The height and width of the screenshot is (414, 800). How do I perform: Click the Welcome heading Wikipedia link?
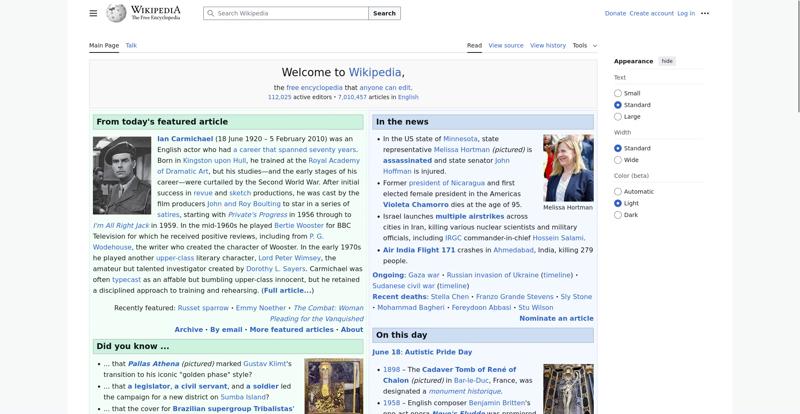[x=375, y=72]
